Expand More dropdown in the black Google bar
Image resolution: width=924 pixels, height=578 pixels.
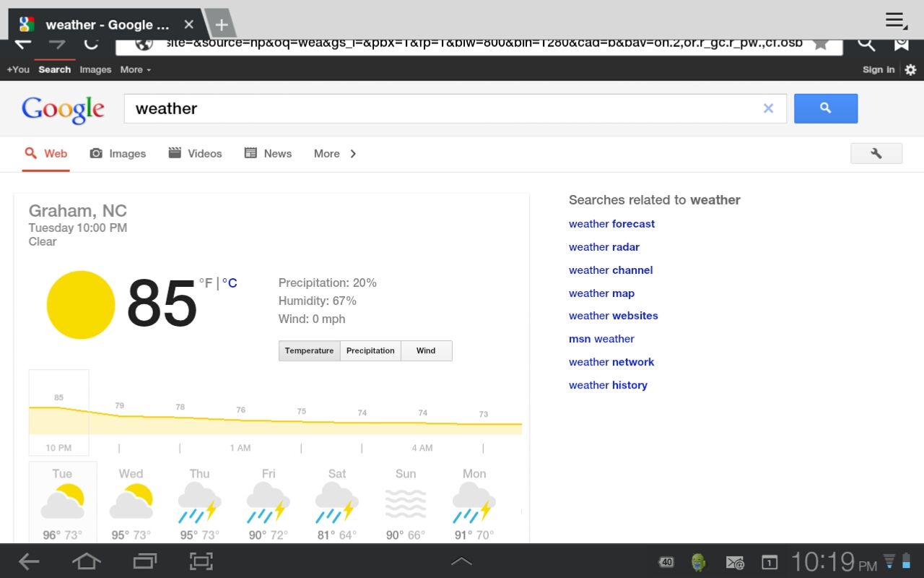point(136,69)
